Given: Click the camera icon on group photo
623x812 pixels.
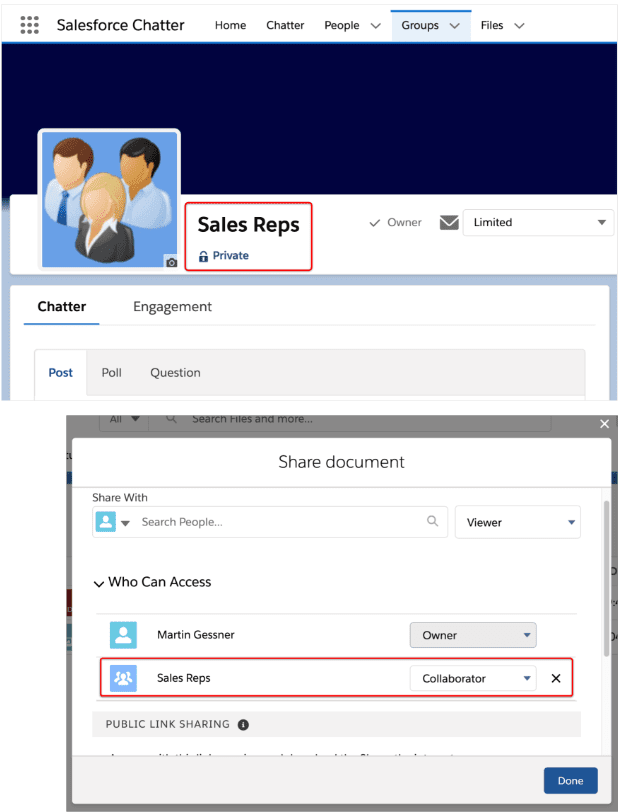Looking at the screenshot, I should (171, 262).
